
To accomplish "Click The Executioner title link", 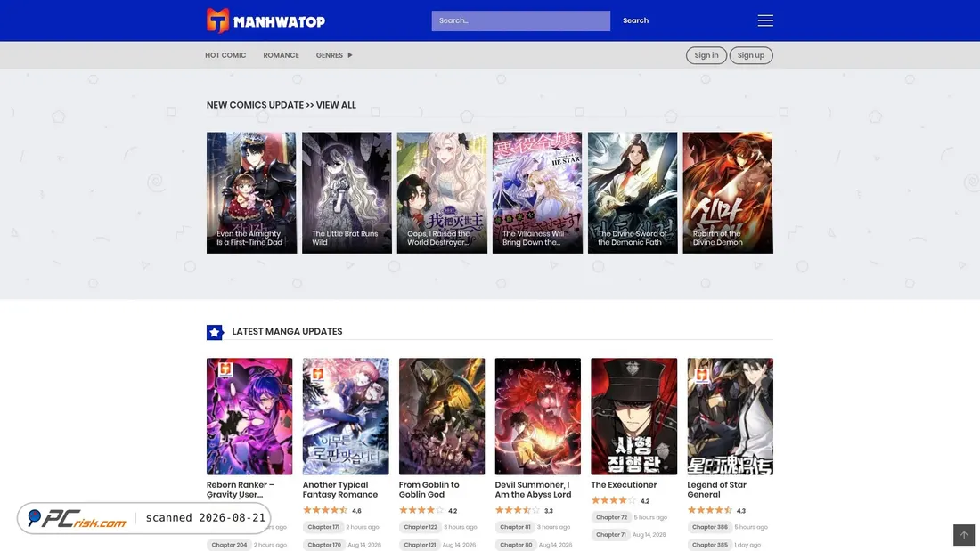I will pyautogui.click(x=624, y=485).
